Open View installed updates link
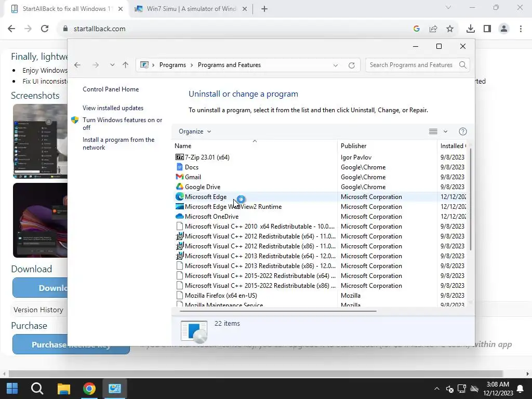 [113, 108]
